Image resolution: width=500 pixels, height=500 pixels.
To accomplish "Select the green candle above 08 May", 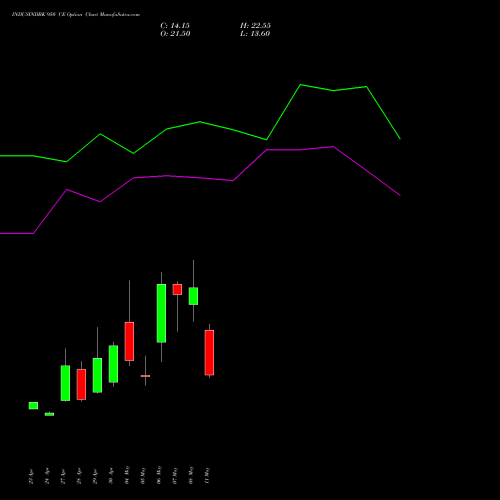I will click(193, 296).
